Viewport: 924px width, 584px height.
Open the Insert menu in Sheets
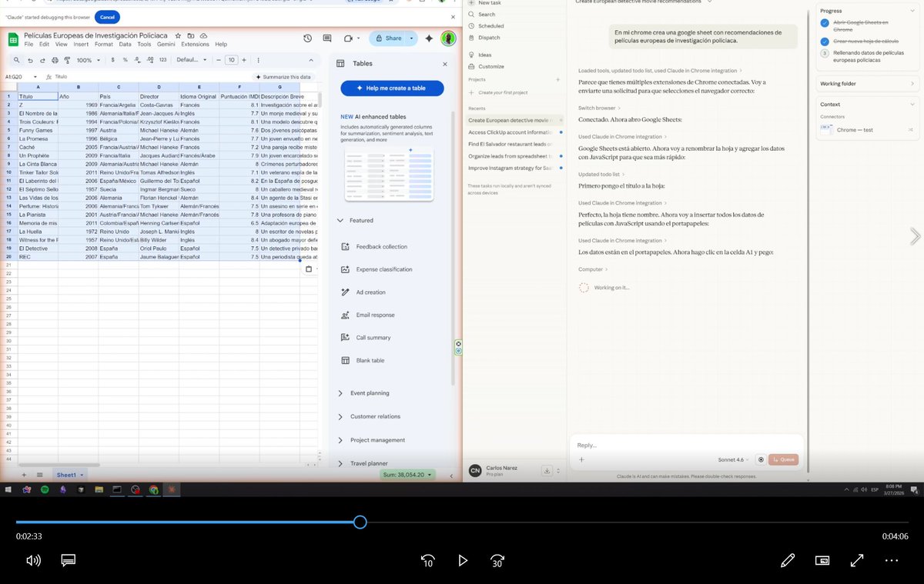(x=81, y=44)
